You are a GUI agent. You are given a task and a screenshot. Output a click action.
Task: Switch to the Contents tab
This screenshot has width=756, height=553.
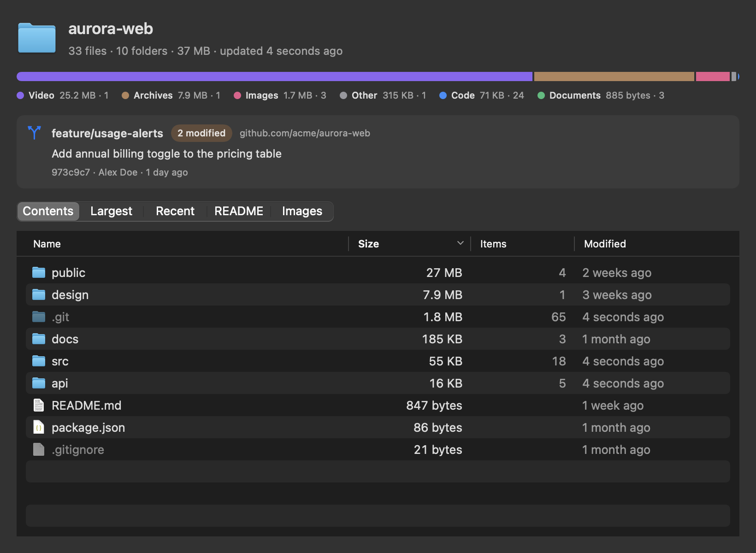click(x=48, y=211)
